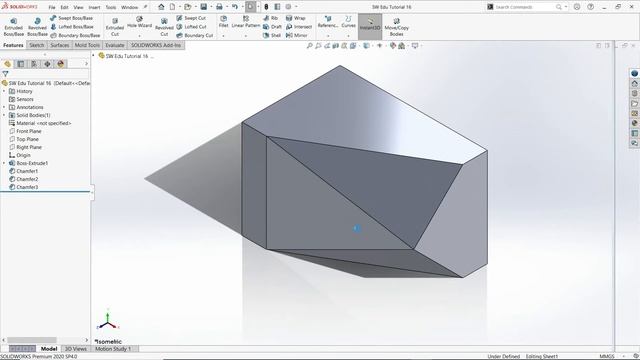The image size is (640, 360).
Task: Click the Undo icon in top toolbar
Action: 235,7
